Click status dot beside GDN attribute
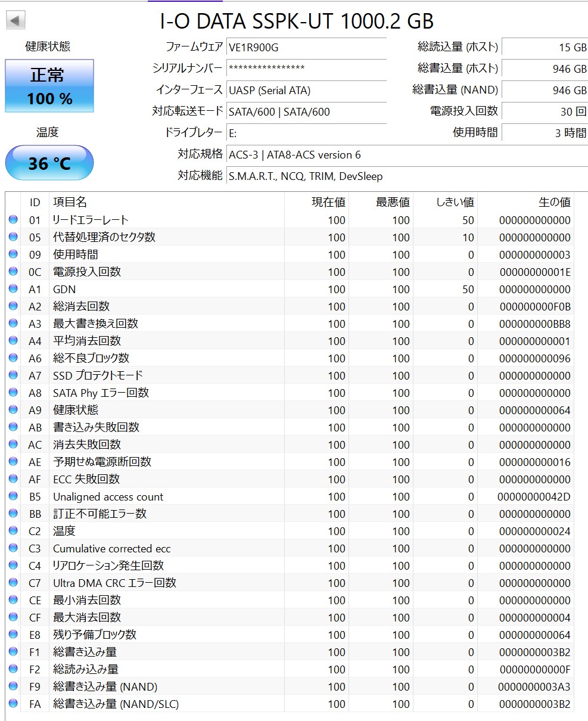Viewport: 588px width, 721px height. pyautogui.click(x=13, y=289)
